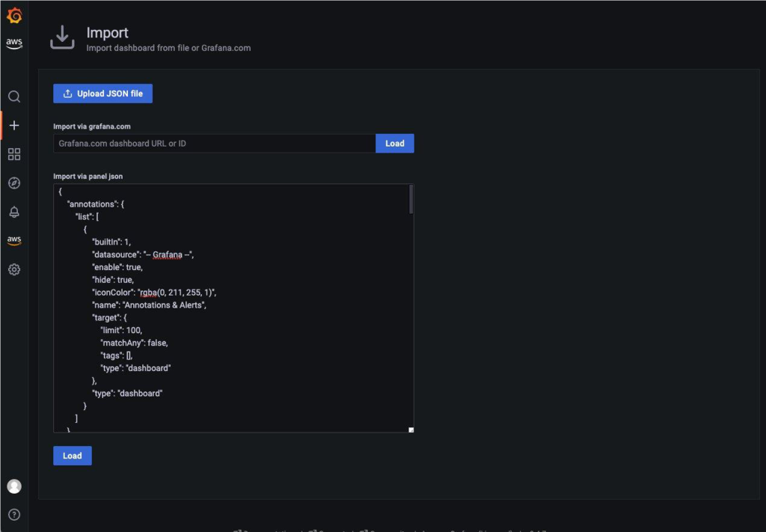Viewport: 766px width, 532px height.
Task: Open the Grafana home logo
Action: pyautogui.click(x=13, y=13)
